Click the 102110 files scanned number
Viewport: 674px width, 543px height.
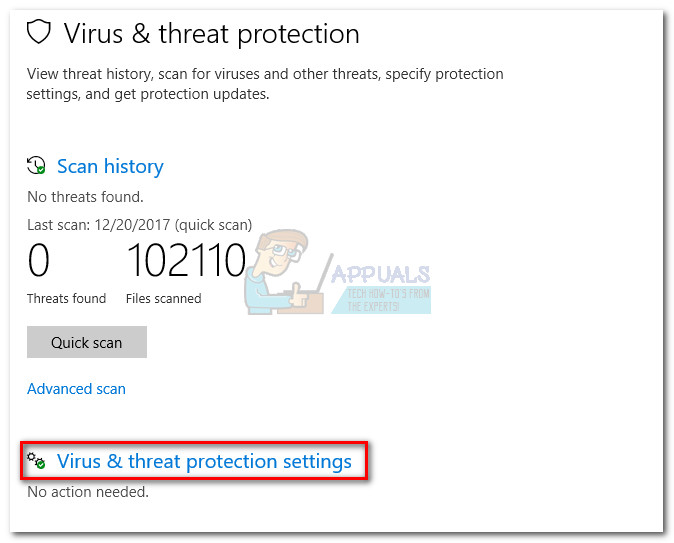pos(186,262)
